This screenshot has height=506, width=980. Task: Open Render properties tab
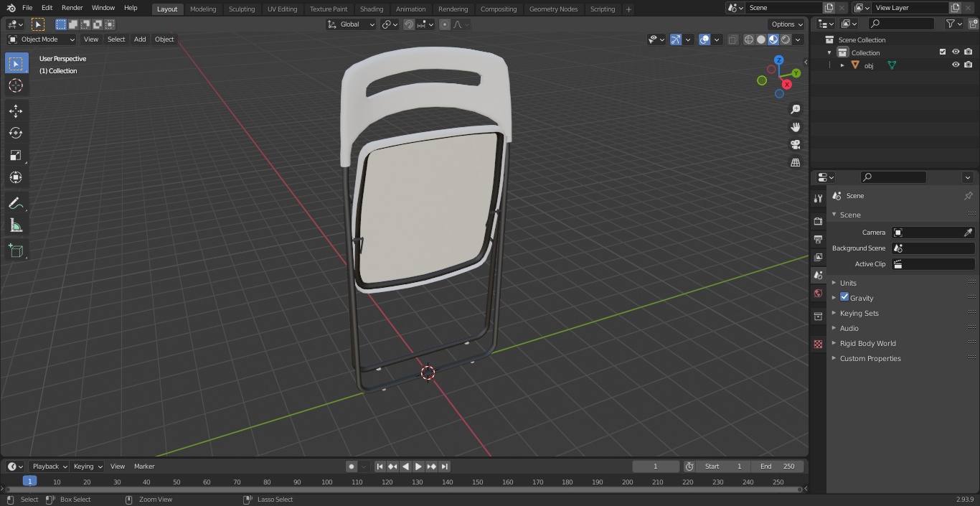click(818, 221)
